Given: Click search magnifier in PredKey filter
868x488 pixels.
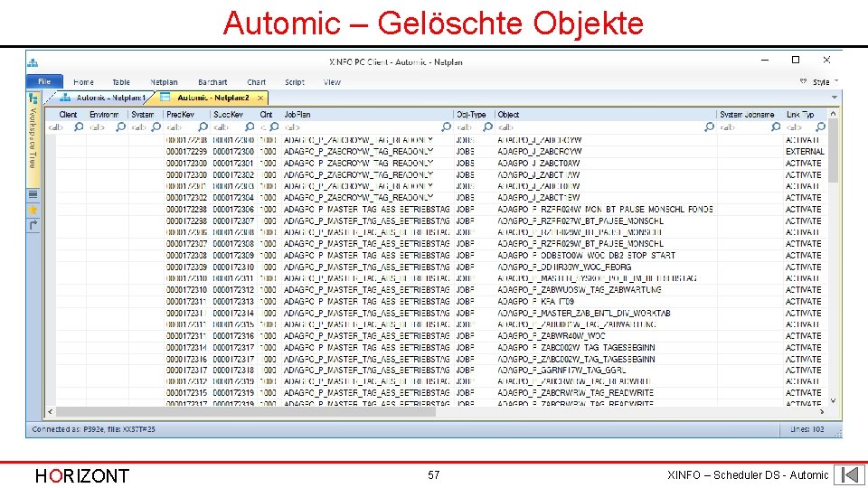Looking at the screenshot, I should pyautogui.click(x=203, y=127).
